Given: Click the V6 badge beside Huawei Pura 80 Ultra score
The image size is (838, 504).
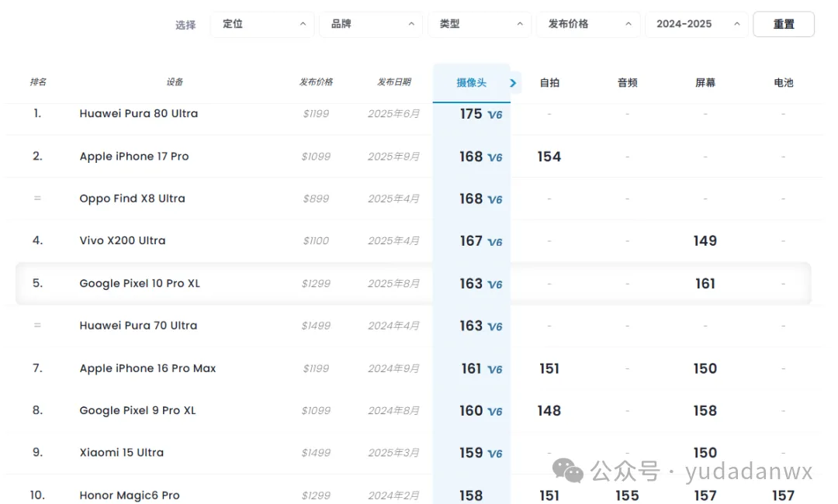Looking at the screenshot, I should click(x=495, y=115).
